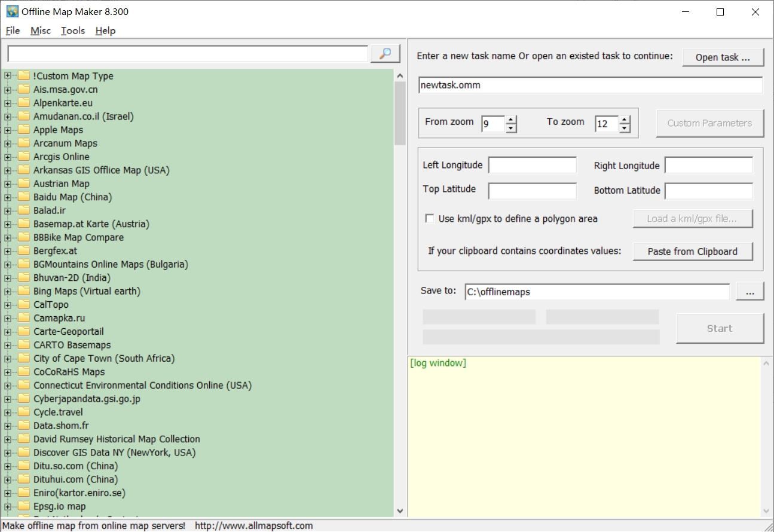774x532 pixels.
Task: Click the map list scroll up arrow
Action: point(400,76)
